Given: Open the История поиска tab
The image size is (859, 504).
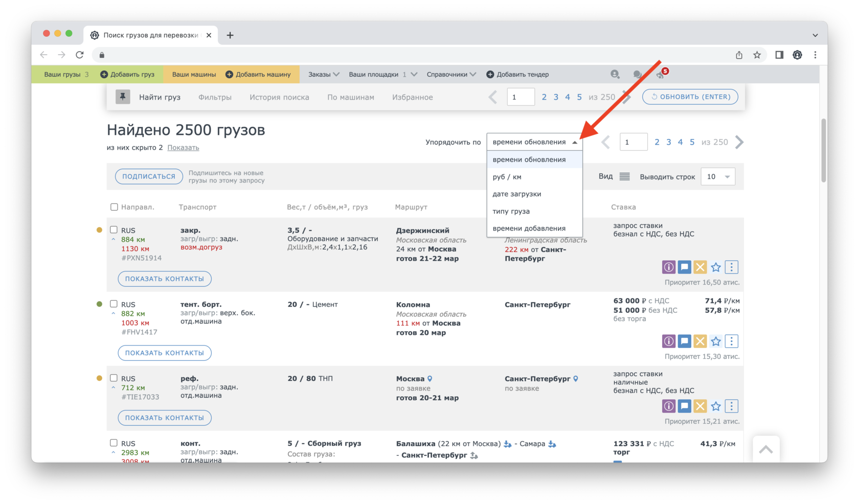Looking at the screenshot, I should click(x=279, y=97).
